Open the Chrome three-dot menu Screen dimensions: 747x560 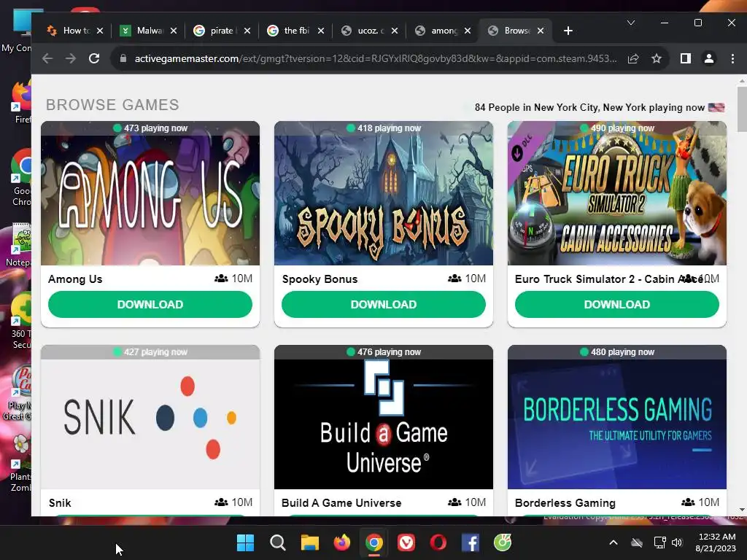pyautogui.click(x=732, y=58)
